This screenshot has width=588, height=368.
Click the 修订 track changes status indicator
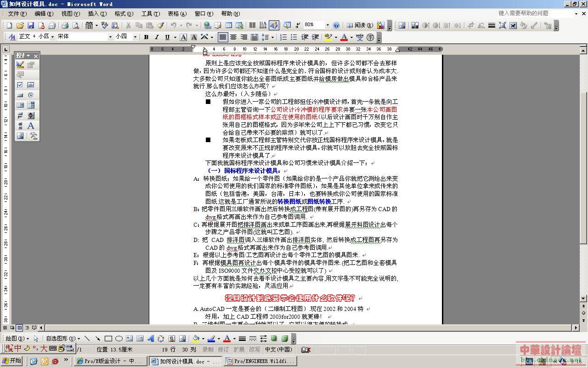223,350
